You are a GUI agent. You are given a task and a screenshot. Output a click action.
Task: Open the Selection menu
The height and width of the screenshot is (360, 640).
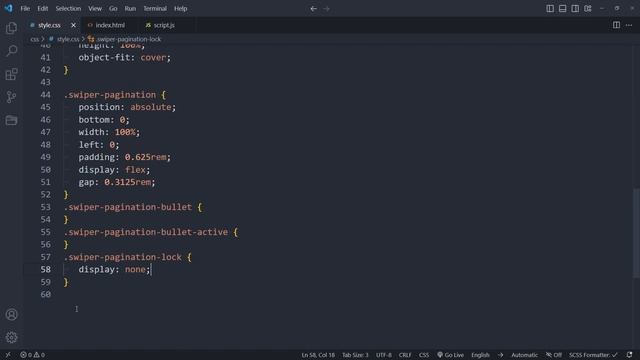[68, 9]
